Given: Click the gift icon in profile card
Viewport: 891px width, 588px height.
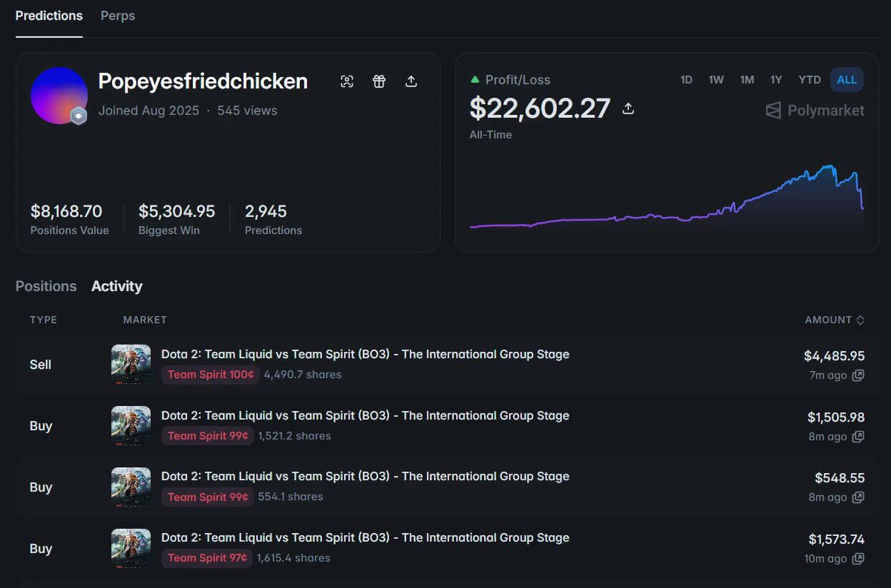Looking at the screenshot, I should pos(379,82).
